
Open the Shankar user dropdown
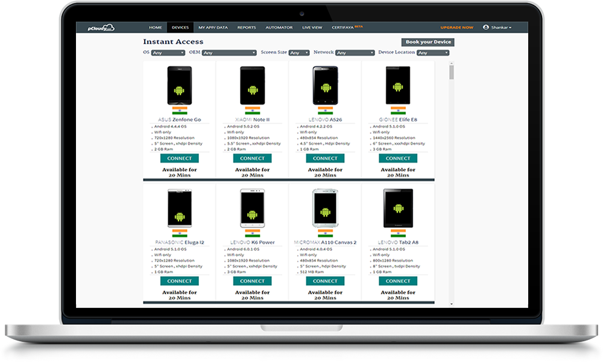point(500,28)
